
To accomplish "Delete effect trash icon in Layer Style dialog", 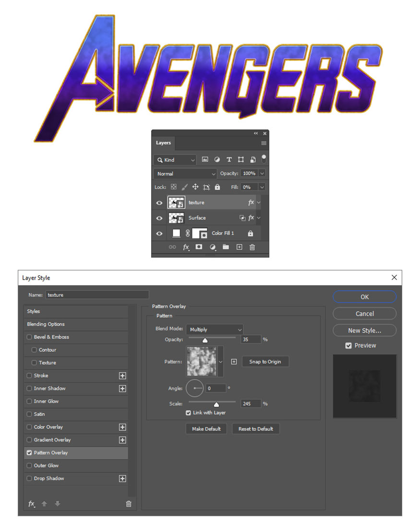I will coord(129,504).
